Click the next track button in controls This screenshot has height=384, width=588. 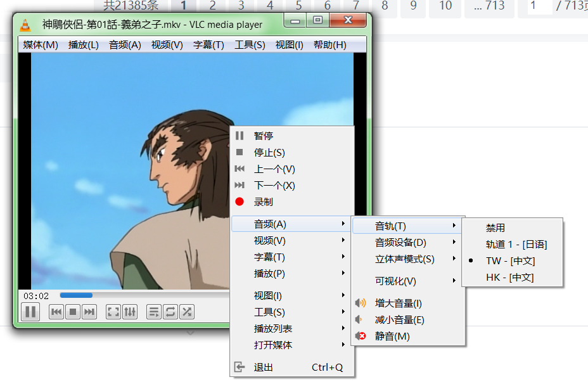(89, 312)
